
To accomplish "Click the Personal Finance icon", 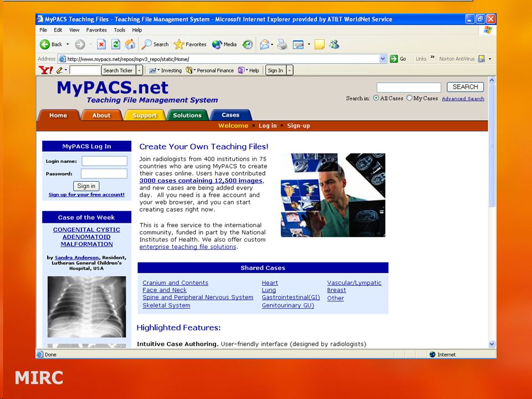I will click(189, 70).
